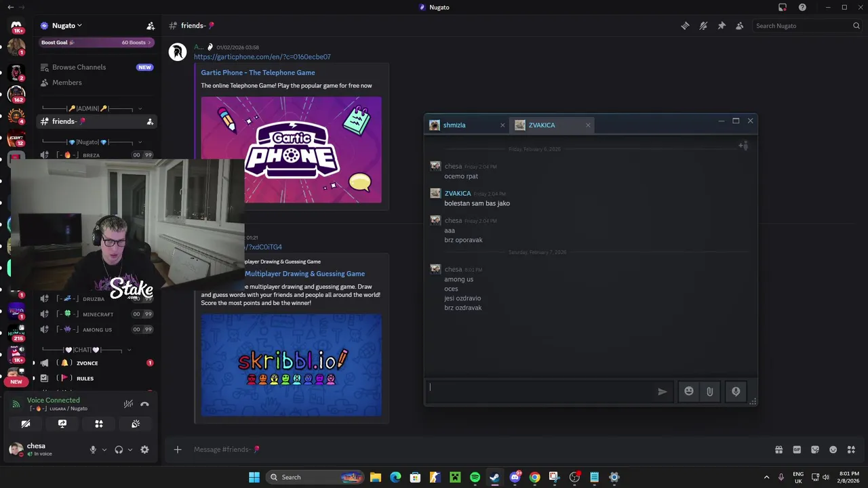This screenshot has width=868, height=488.
Task: Turn on the camera in voice panel
Action: click(26, 424)
